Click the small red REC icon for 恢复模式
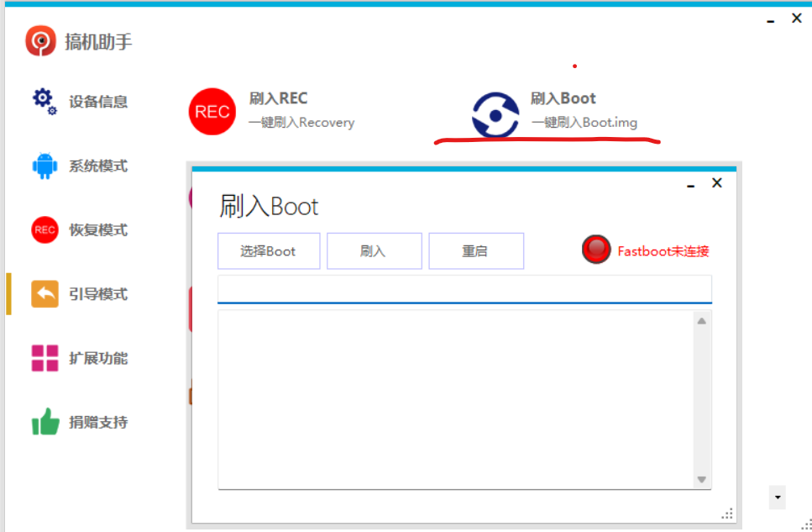The image size is (812, 532). 45,229
